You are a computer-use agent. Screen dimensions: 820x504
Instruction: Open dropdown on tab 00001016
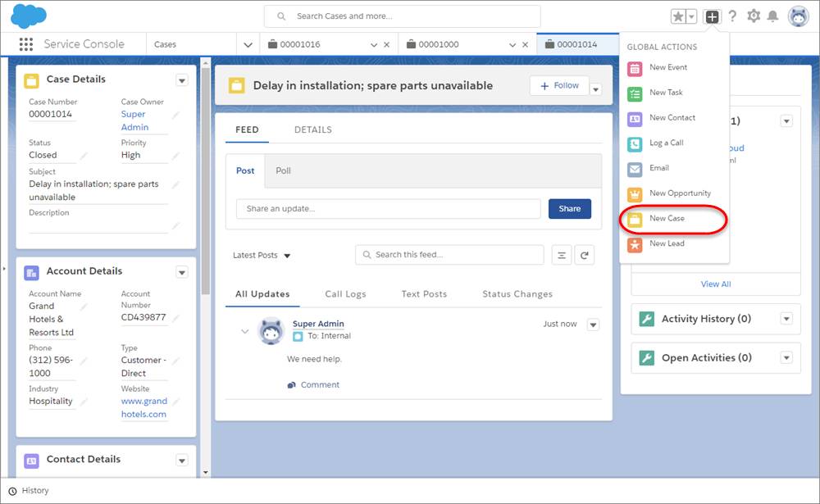tap(373, 45)
